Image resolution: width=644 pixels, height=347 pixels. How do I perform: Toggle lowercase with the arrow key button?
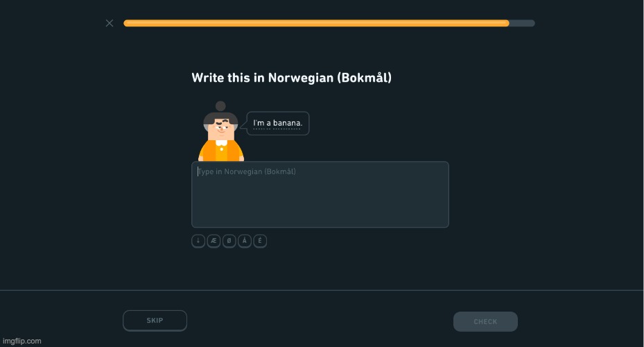pyautogui.click(x=198, y=241)
